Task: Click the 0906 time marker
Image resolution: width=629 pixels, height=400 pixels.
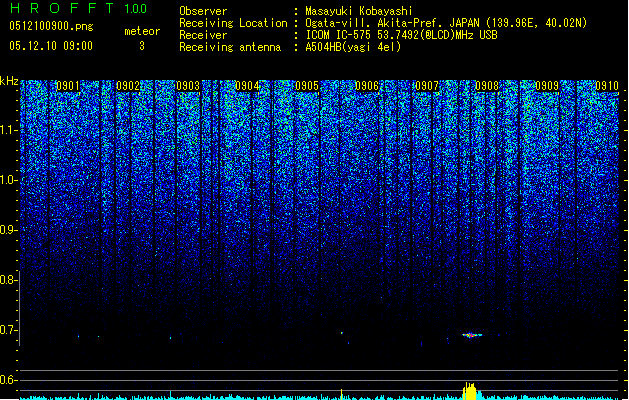Action: click(367, 86)
